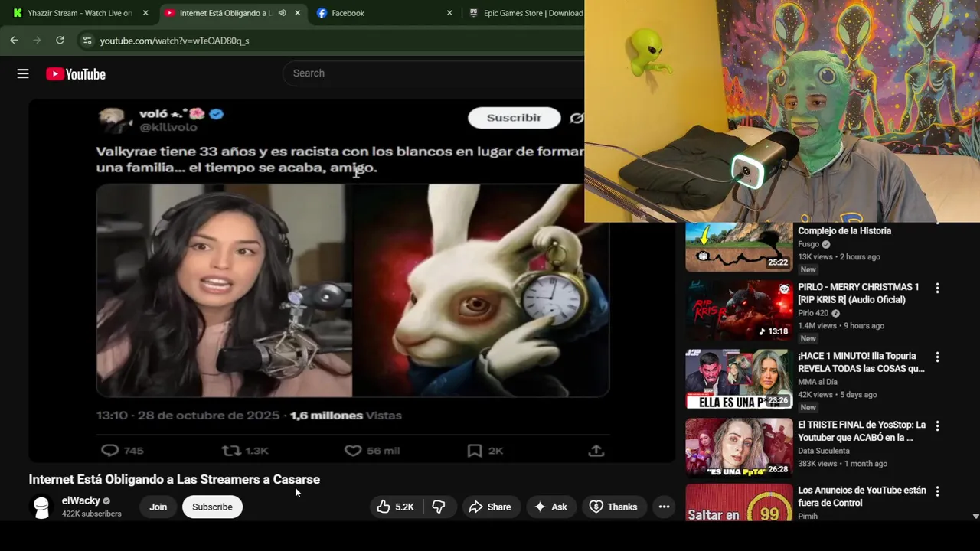This screenshot has width=980, height=551.
Task: Click the site info icon in address bar
Action: pyautogui.click(x=87, y=40)
